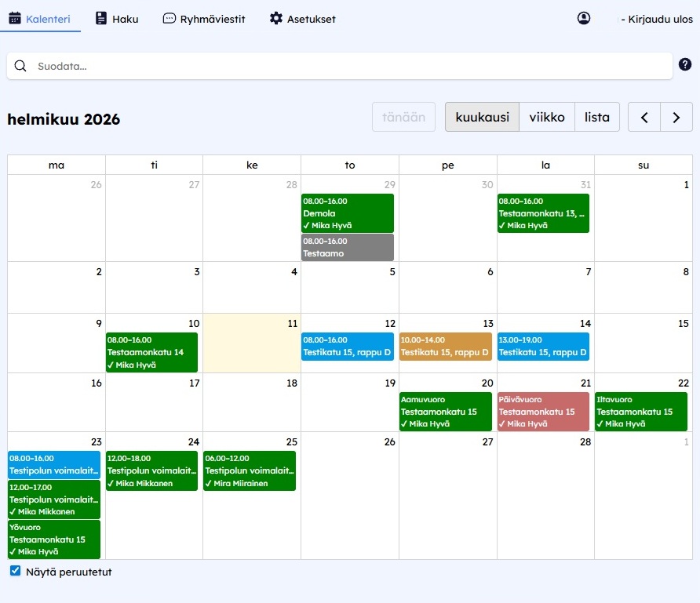This screenshot has width=700, height=603.
Task: Click the magnifier icon in the filter bar
Action: [x=20, y=67]
